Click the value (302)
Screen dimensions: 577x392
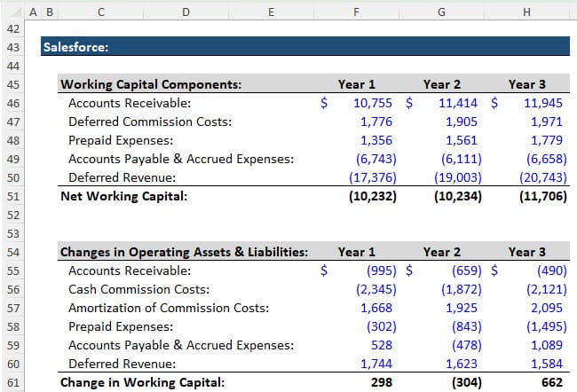(382, 327)
